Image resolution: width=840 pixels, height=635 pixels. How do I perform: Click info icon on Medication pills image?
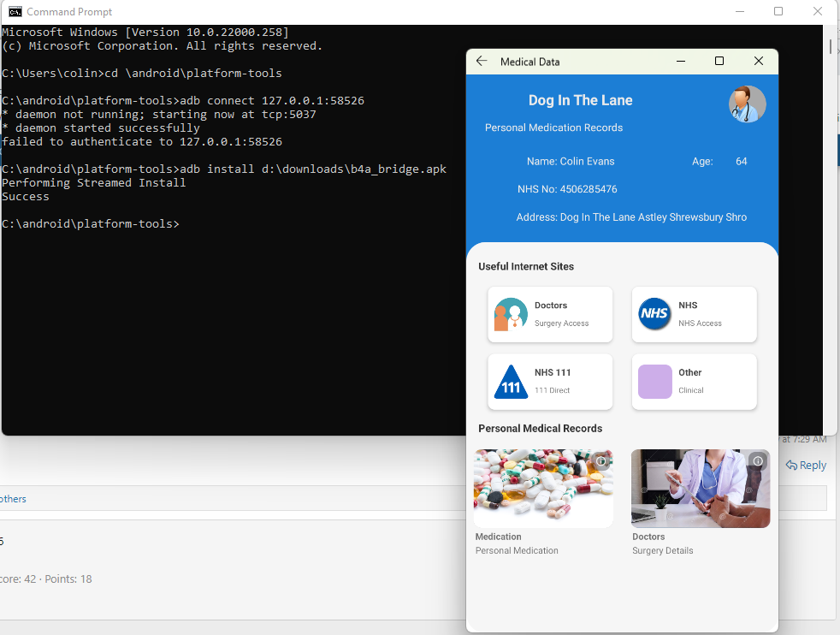601,460
